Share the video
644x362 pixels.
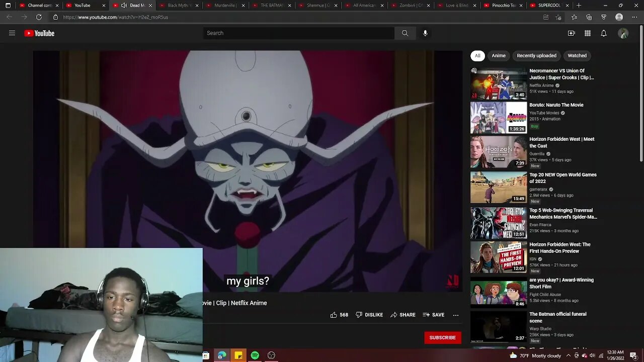pyautogui.click(x=403, y=315)
